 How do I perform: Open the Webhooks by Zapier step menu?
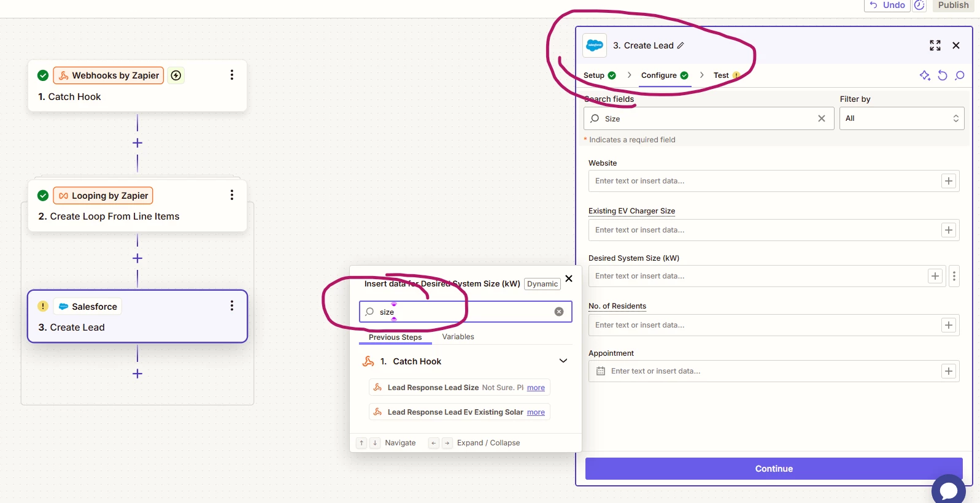coord(232,75)
